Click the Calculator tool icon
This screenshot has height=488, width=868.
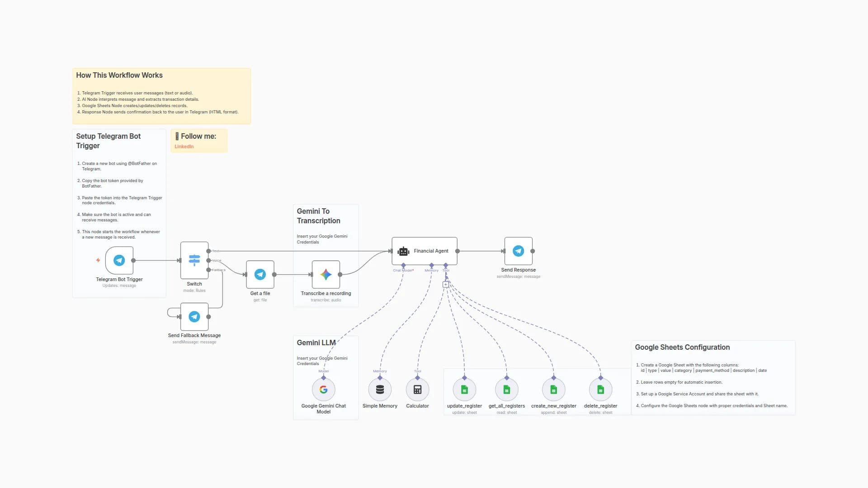(x=417, y=389)
